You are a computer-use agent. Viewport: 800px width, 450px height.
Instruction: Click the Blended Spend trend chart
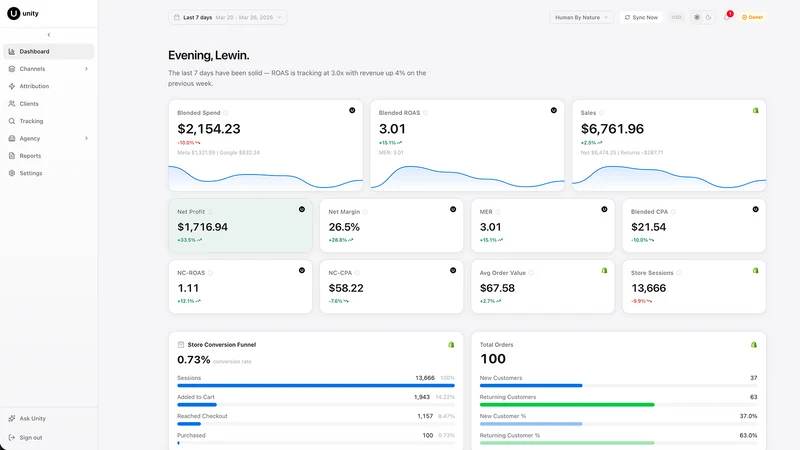tap(266, 177)
